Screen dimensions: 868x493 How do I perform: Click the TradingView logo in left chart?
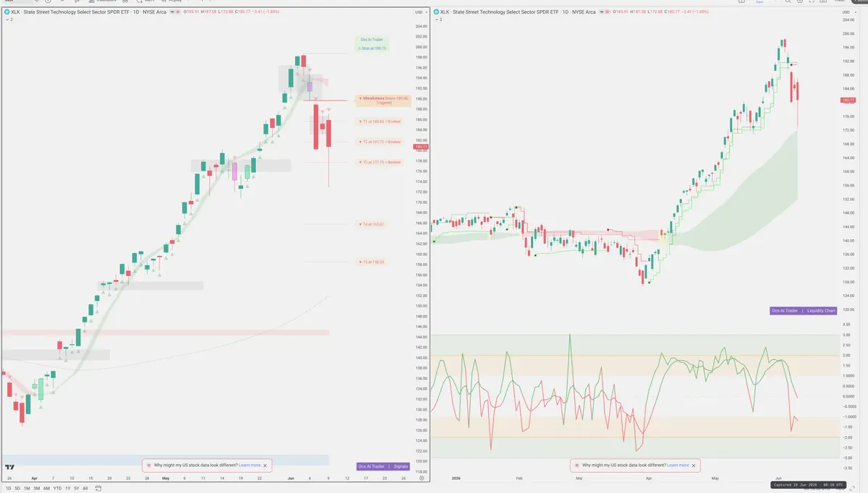[9, 468]
